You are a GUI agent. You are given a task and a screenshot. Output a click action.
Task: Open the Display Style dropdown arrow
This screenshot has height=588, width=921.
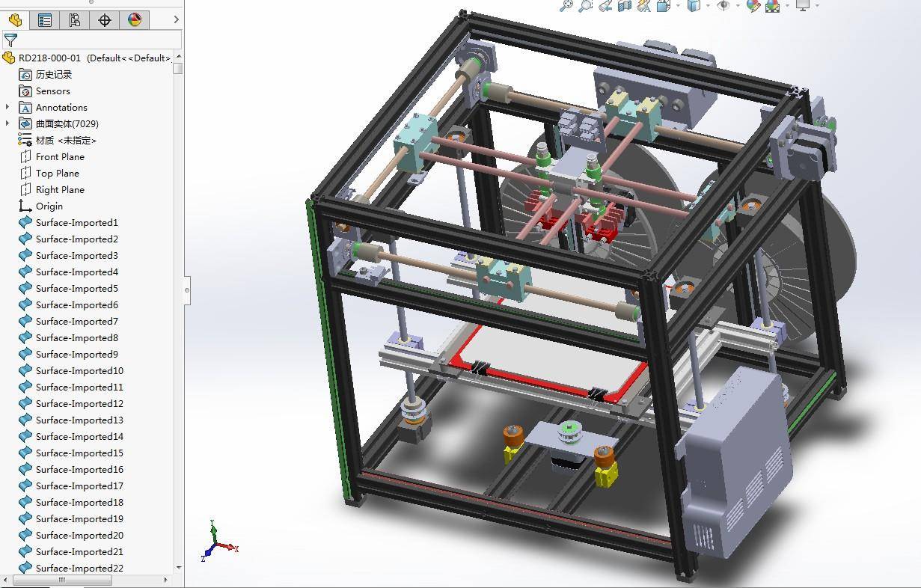(x=708, y=5)
